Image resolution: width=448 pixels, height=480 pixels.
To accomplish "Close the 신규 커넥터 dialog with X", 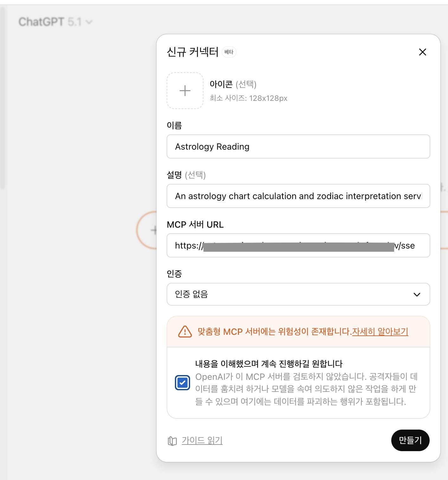I will [422, 52].
